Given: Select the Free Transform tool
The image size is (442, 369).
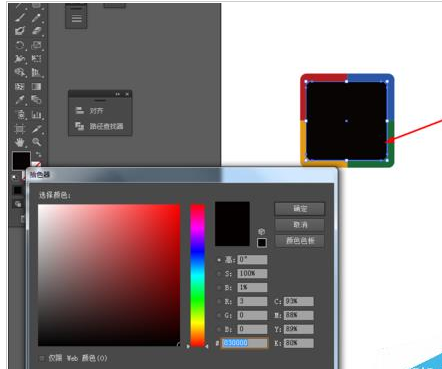Looking at the screenshot, I should coord(36,59).
